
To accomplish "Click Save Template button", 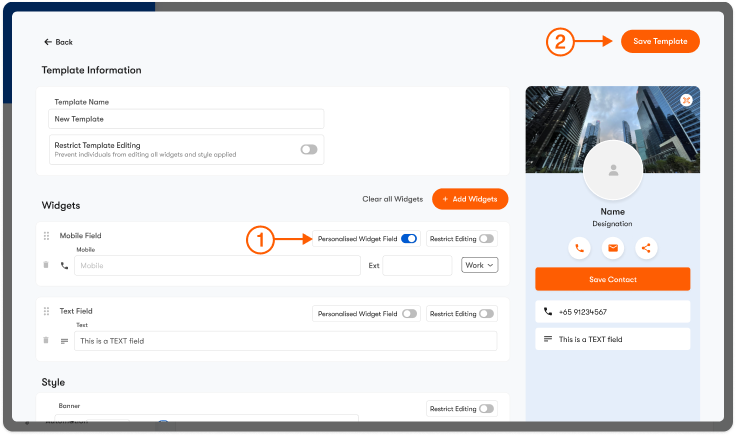I will [x=660, y=41].
